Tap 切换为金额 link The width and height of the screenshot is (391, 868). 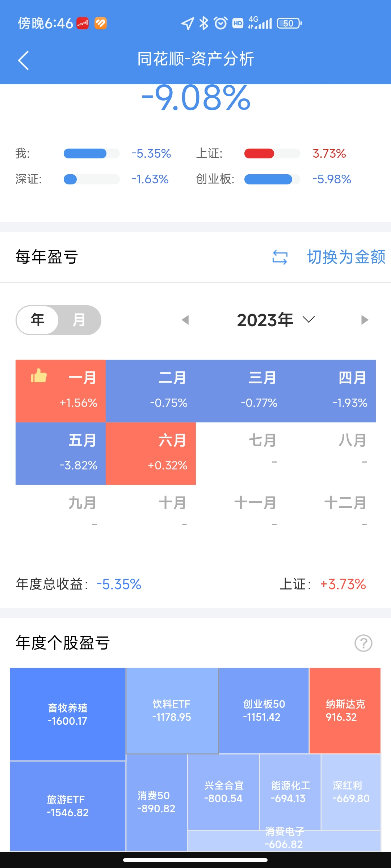click(x=346, y=257)
